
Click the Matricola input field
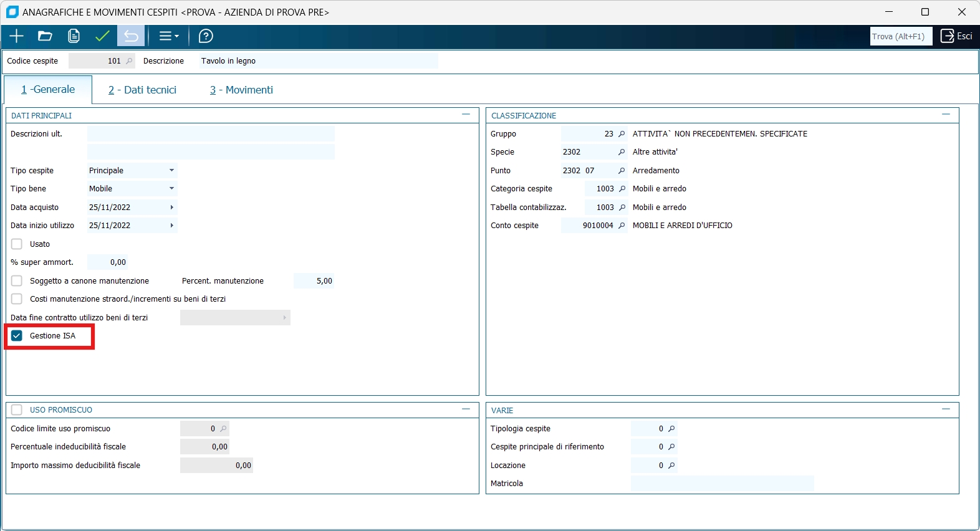(x=722, y=484)
